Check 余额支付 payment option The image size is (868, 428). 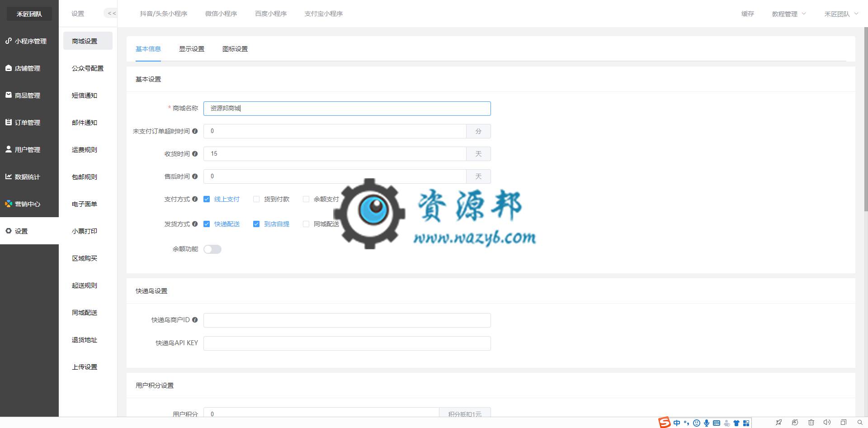306,199
